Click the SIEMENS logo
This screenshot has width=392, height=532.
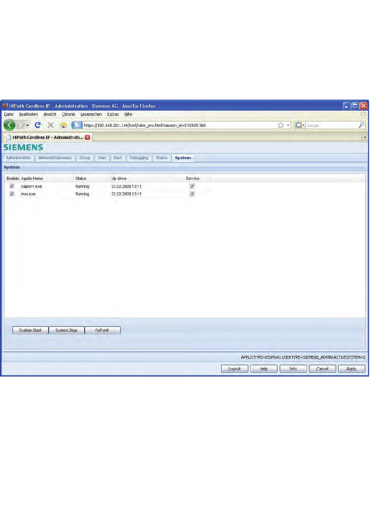tap(23, 147)
